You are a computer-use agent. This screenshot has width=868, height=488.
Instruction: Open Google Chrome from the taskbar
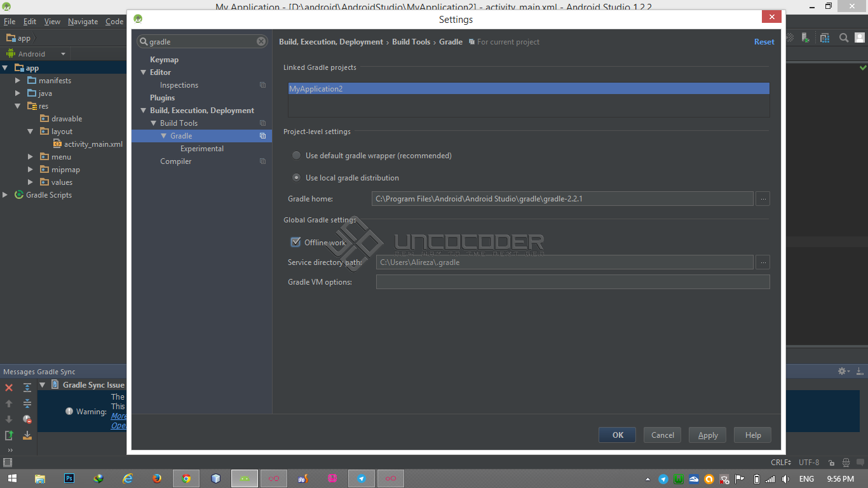tap(186, 478)
